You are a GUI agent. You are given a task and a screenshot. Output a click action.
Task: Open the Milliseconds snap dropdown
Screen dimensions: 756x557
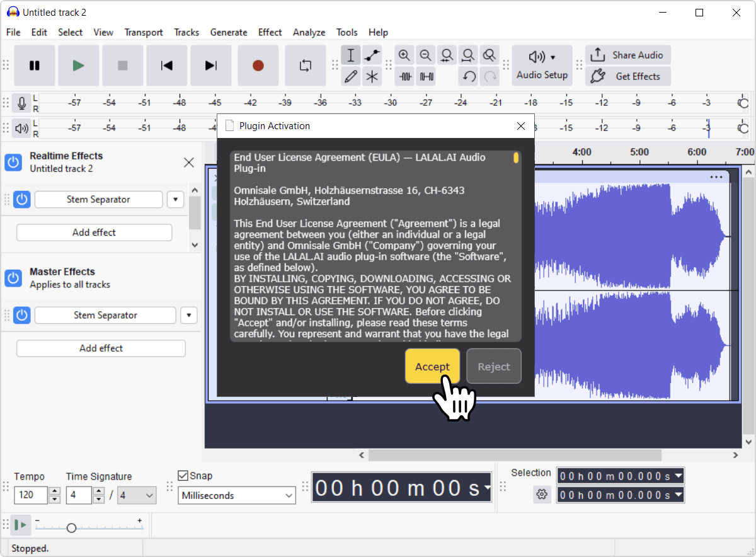click(x=237, y=496)
